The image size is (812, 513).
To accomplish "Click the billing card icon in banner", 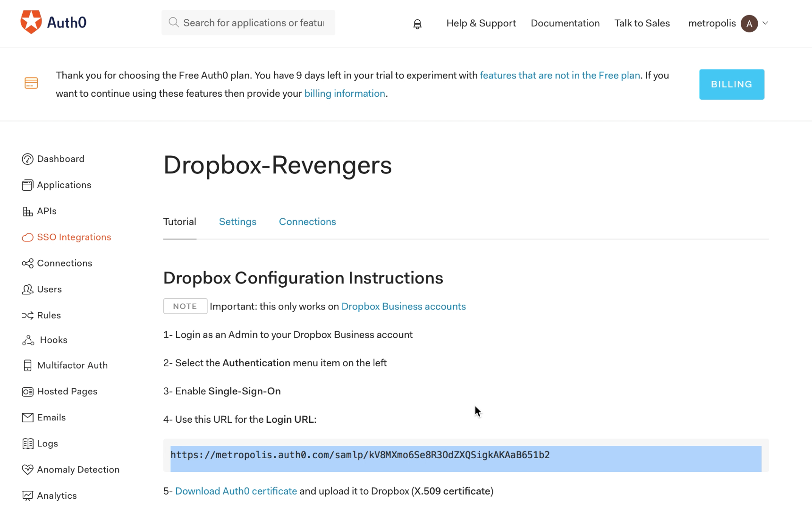I will coord(31,83).
